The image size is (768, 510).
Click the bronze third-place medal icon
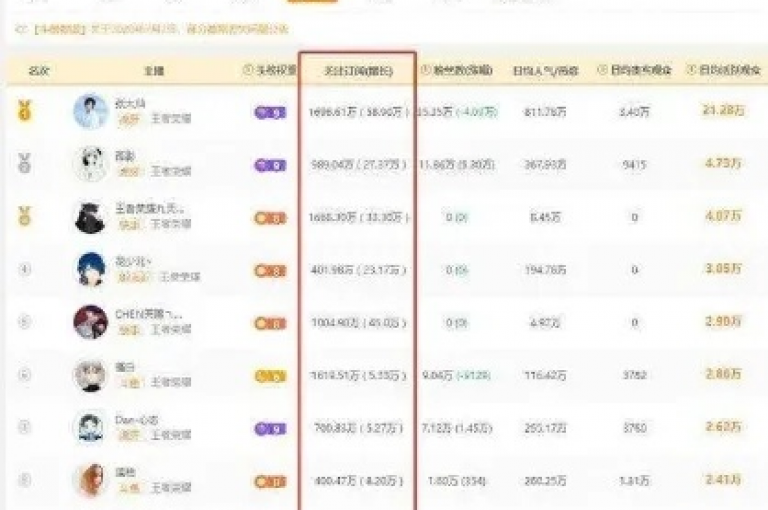[x=24, y=216]
